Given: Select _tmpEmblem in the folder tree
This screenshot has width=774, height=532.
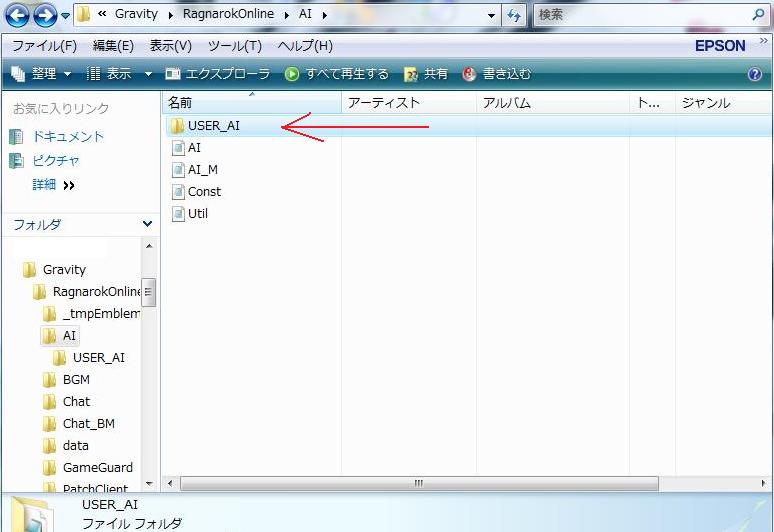Looking at the screenshot, I should point(91,313).
